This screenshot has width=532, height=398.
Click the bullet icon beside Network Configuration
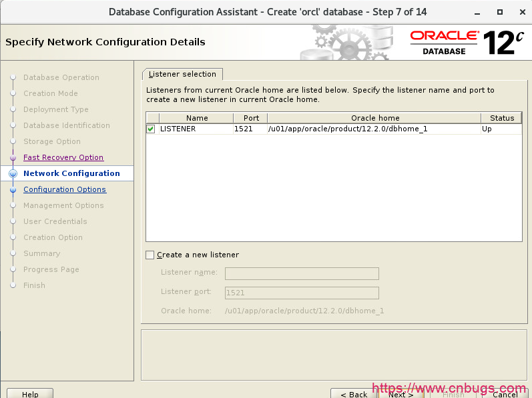pyautogui.click(x=13, y=173)
